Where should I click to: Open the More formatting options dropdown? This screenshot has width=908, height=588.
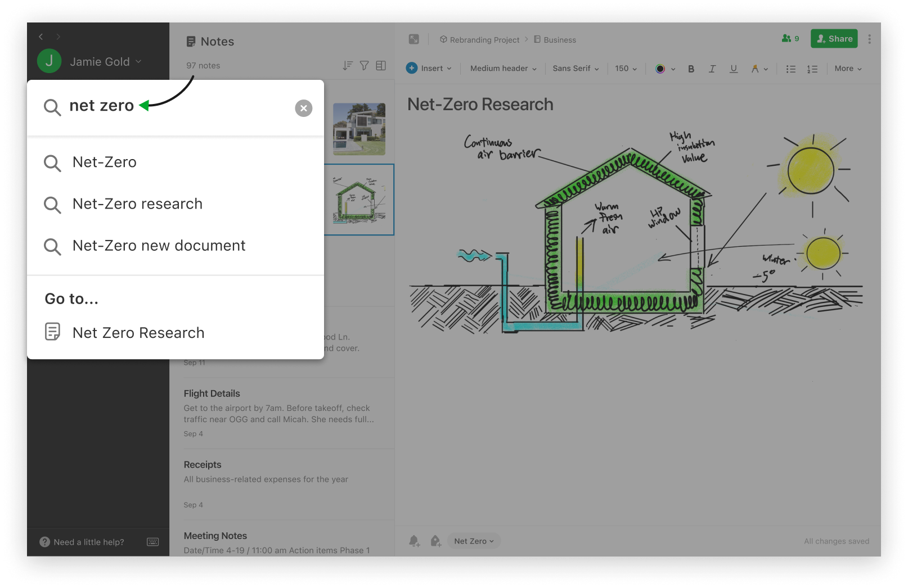848,68
